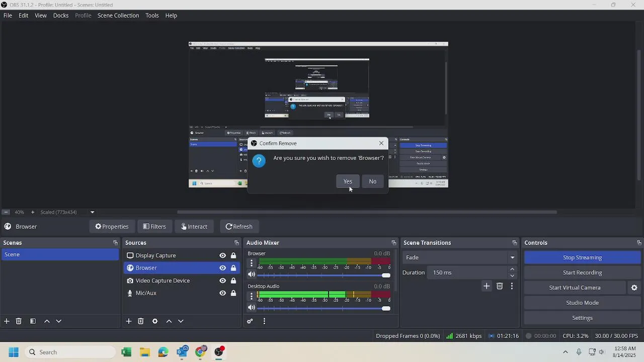Open the View menu

(41, 16)
